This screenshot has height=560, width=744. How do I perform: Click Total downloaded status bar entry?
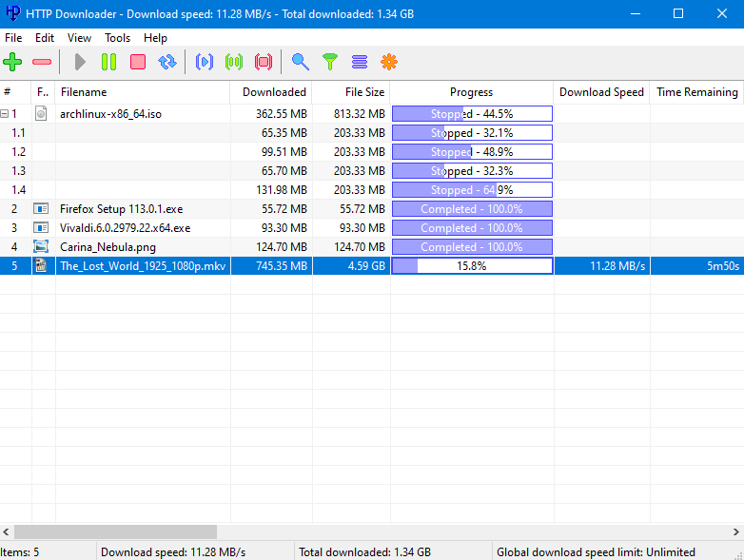click(x=364, y=552)
